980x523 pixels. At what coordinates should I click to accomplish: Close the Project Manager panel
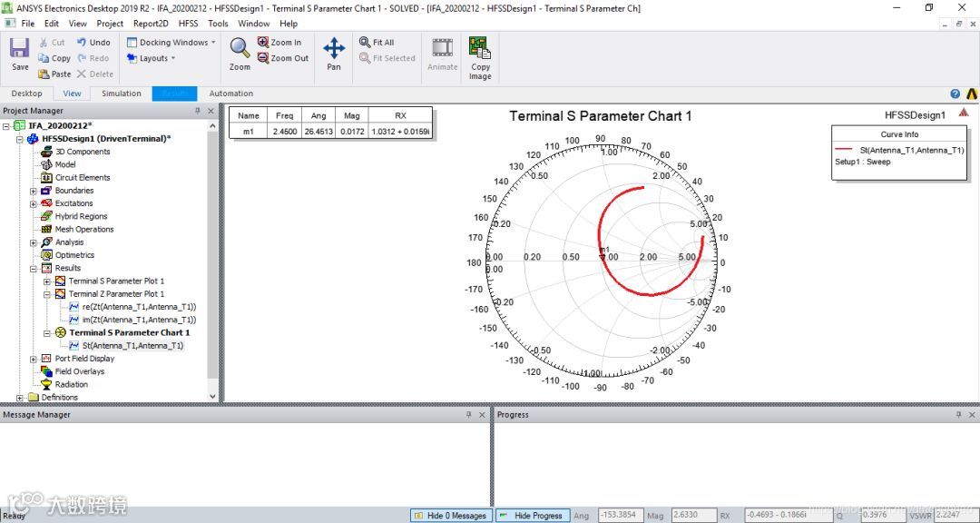[211, 111]
